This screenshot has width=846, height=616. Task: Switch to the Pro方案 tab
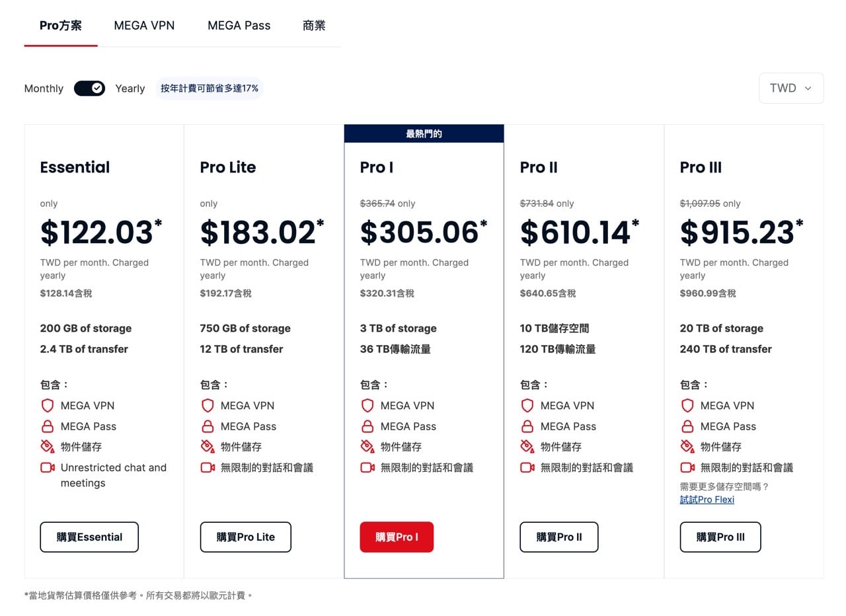61,26
